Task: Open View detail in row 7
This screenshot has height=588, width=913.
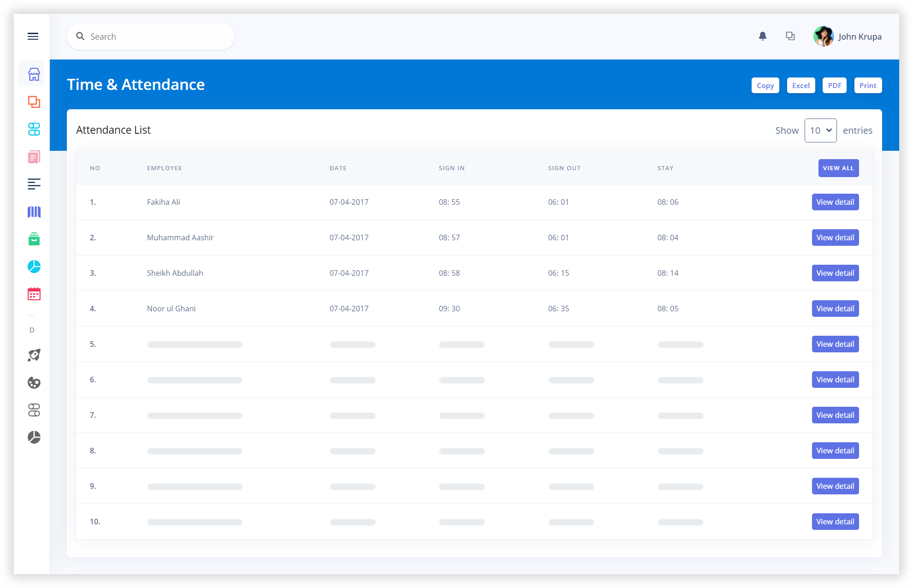Action: (835, 415)
